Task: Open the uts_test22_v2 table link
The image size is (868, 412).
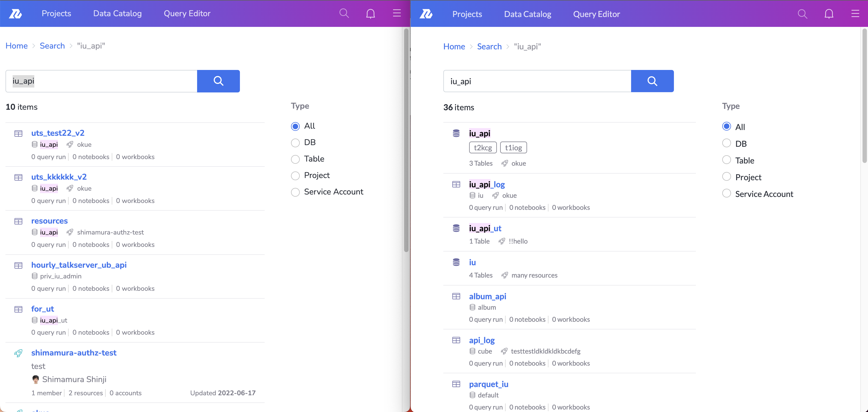Action: tap(58, 133)
